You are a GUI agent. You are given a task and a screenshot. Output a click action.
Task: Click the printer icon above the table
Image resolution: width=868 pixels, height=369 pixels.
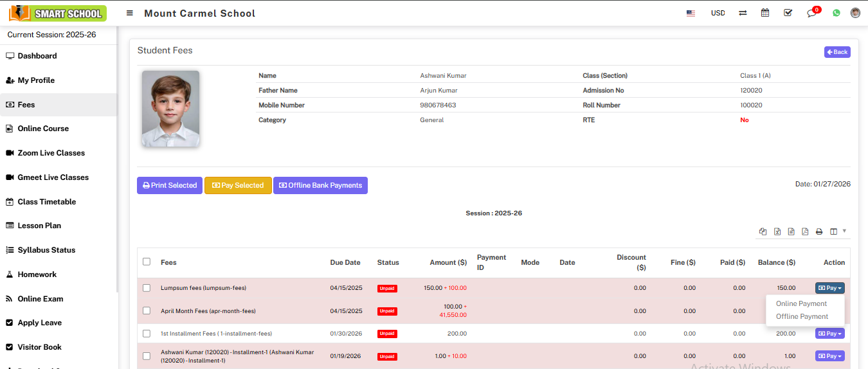819,232
